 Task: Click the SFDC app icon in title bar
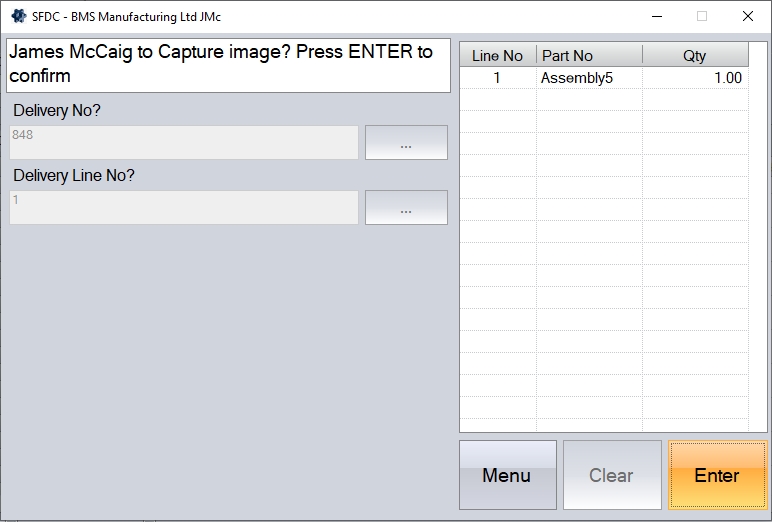click(x=18, y=16)
